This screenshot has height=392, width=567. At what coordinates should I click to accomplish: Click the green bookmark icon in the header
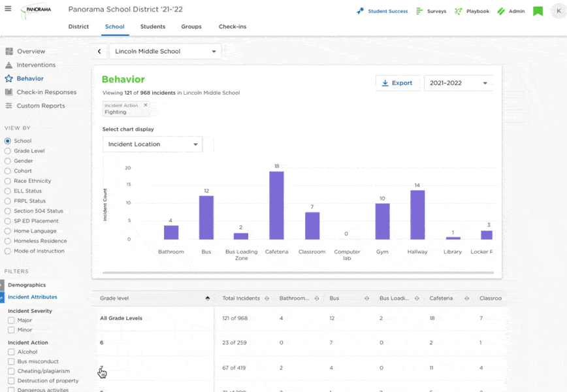point(538,11)
